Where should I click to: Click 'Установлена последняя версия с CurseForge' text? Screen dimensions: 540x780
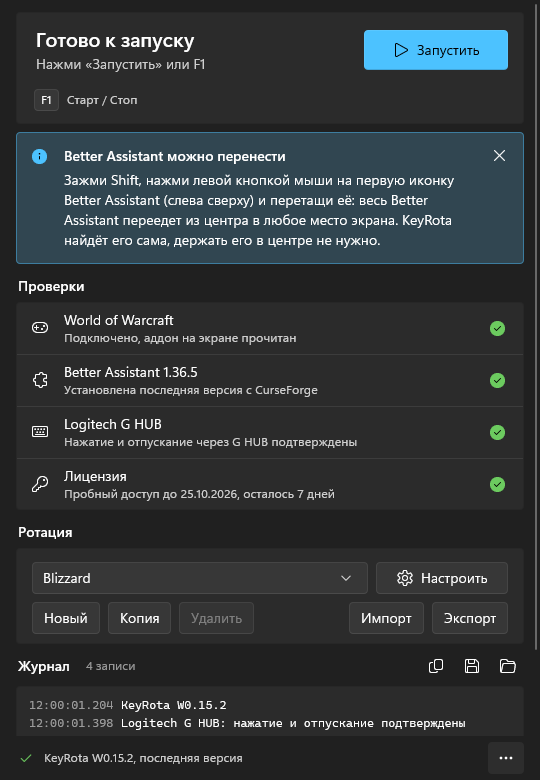pyautogui.click(x=191, y=390)
